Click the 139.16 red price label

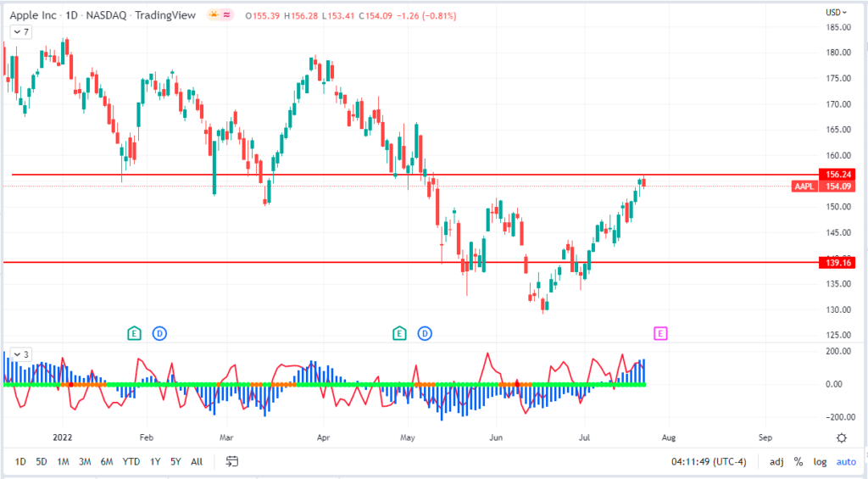[x=837, y=263]
